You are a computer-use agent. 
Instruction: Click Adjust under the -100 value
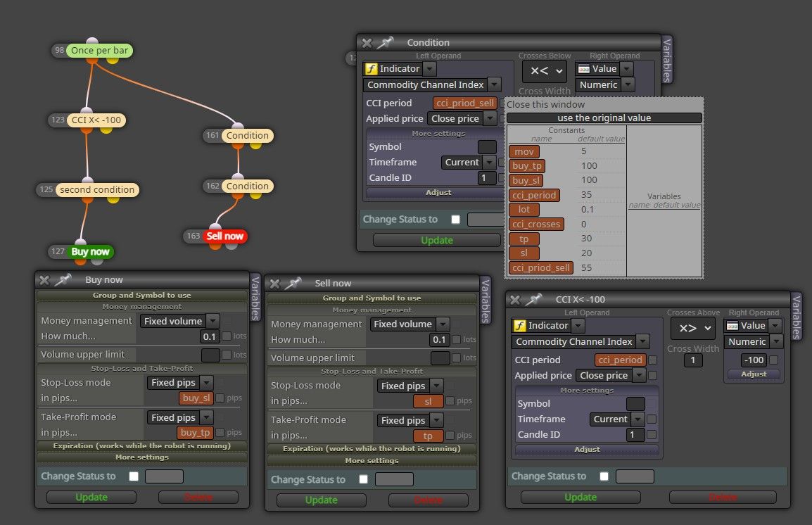pyautogui.click(x=754, y=374)
